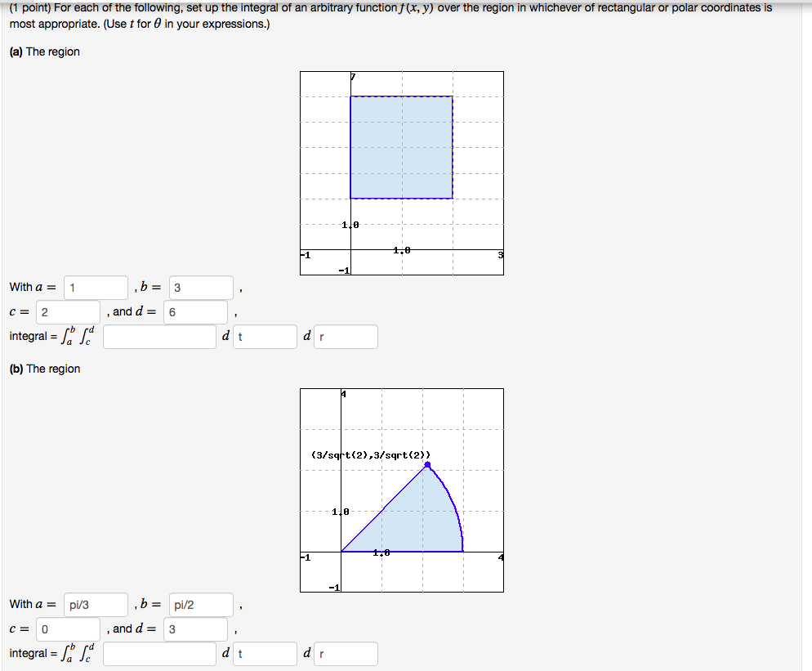Click the d field containing 3 in part (b)
812x671 pixels.
click(x=196, y=629)
